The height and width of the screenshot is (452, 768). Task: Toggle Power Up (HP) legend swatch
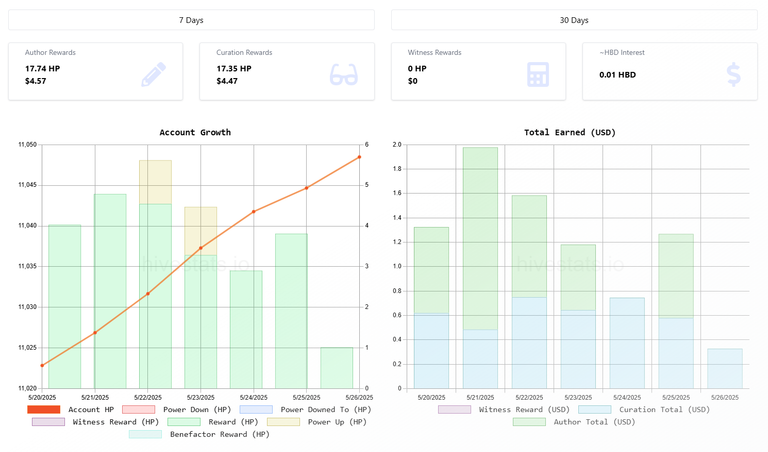(284, 422)
